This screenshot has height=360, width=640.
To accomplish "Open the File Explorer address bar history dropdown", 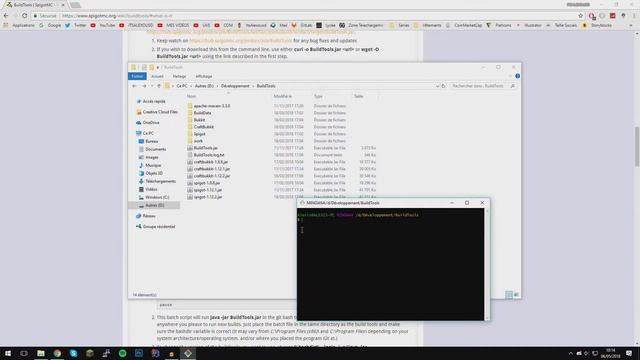I will pos(437,86).
